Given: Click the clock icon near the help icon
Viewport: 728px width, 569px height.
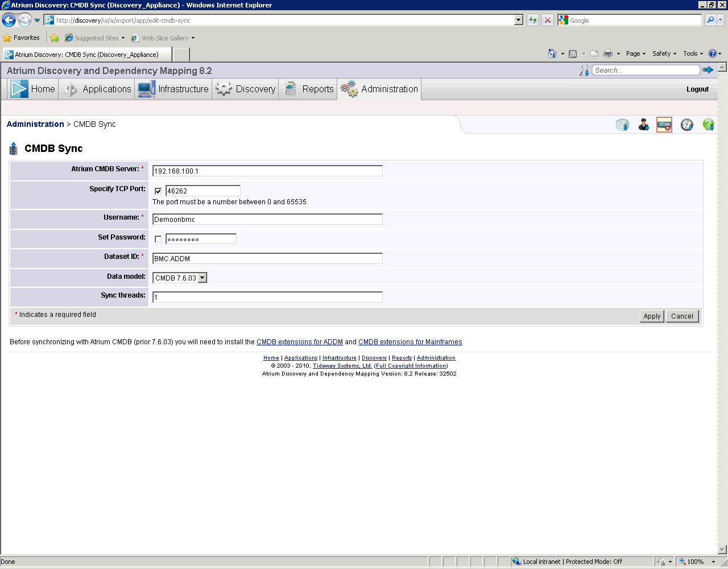Looking at the screenshot, I should pyautogui.click(x=687, y=125).
